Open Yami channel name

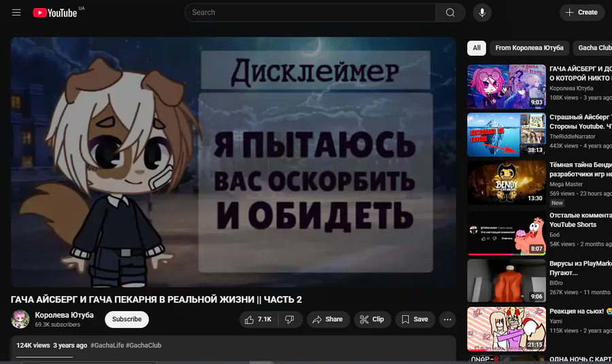pos(556,321)
